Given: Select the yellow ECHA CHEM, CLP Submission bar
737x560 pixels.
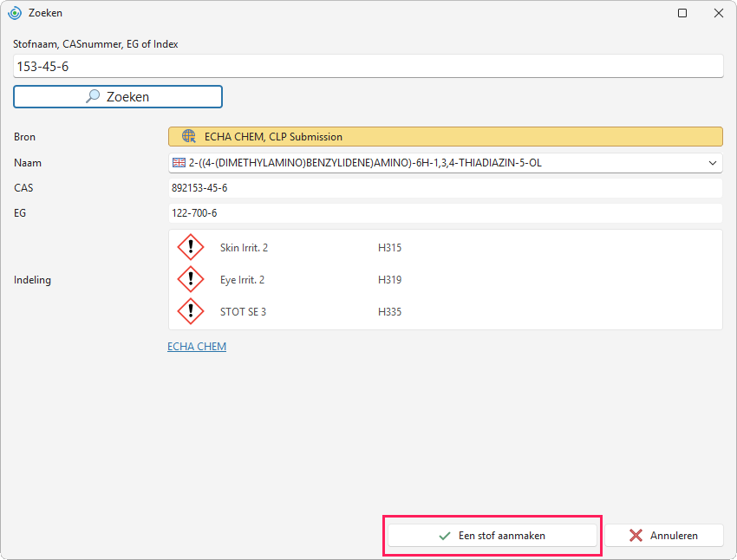Looking at the screenshot, I should pos(445,137).
